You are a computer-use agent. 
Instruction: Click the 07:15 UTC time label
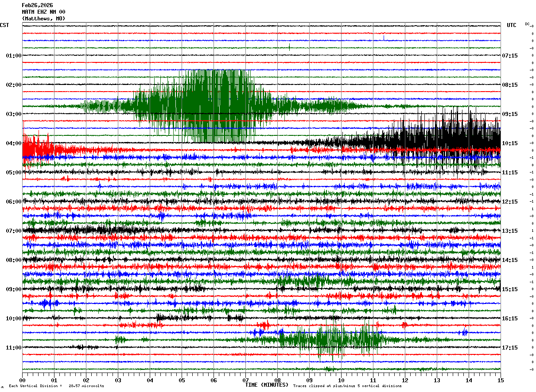point(510,56)
